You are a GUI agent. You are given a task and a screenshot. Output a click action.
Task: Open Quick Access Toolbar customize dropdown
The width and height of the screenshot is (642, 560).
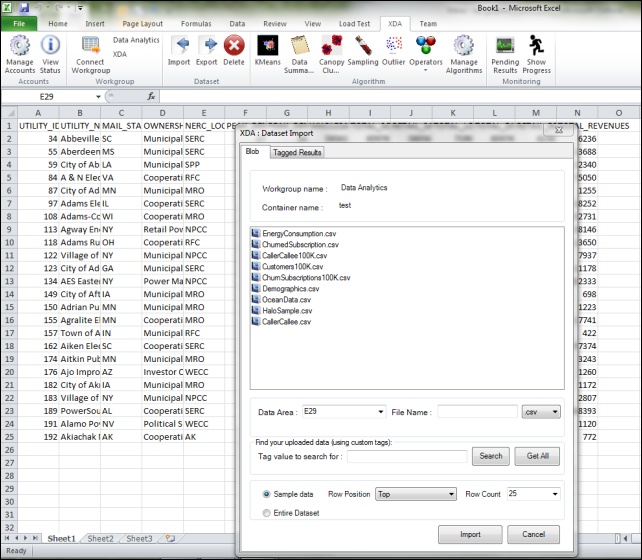81,7
